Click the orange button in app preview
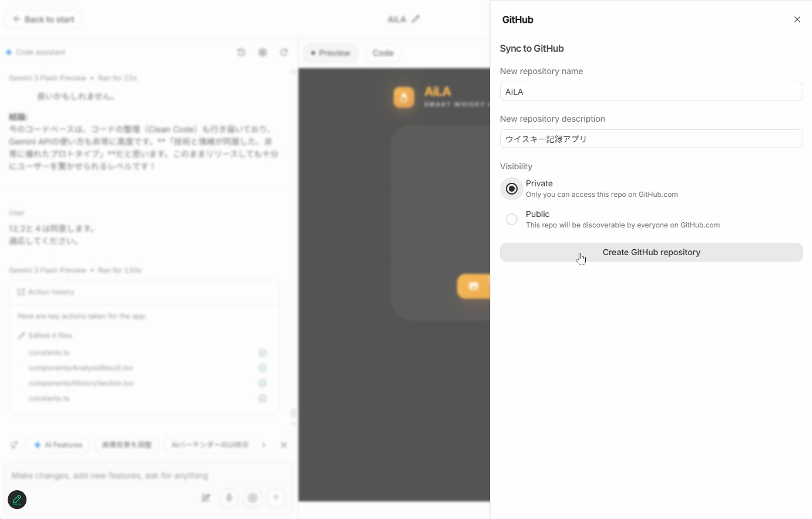 (474, 286)
